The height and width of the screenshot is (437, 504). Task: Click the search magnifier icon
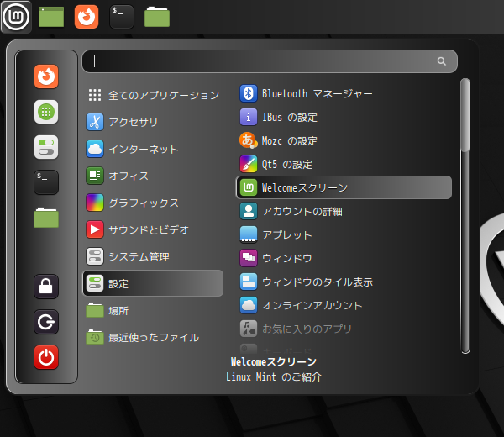click(x=442, y=61)
